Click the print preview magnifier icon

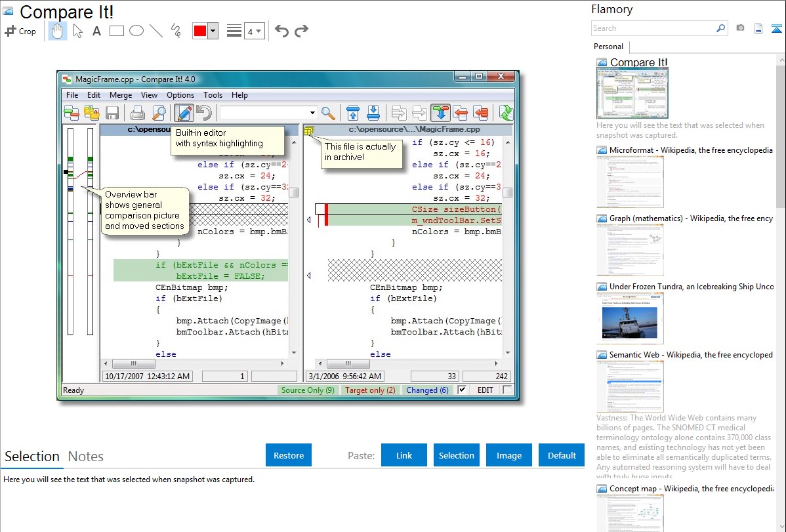159,113
